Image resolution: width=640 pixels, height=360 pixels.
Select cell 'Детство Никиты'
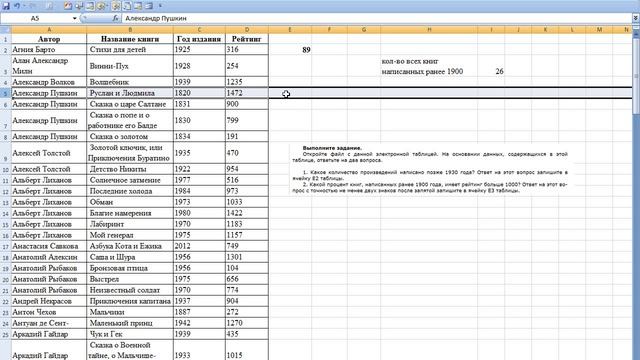(x=130, y=169)
